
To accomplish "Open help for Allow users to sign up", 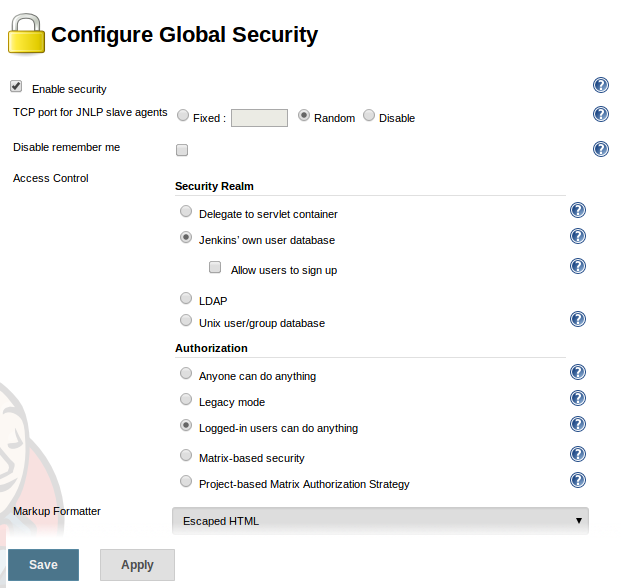I will [x=577, y=266].
